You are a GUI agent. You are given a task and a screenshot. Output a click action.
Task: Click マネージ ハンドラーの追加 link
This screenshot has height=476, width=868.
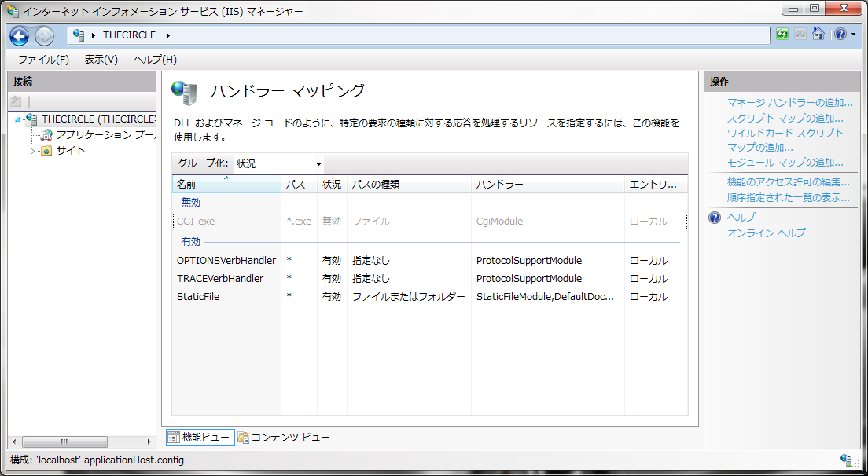point(789,103)
